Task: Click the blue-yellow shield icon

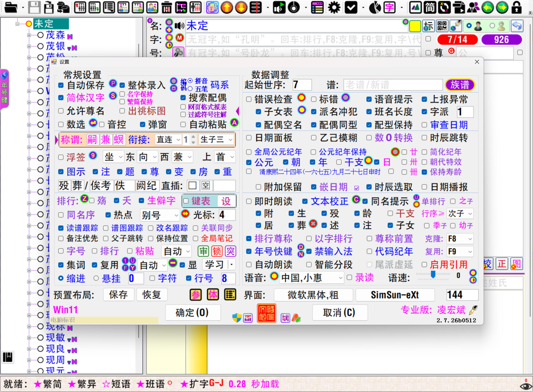Action: pyautogui.click(x=237, y=318)
